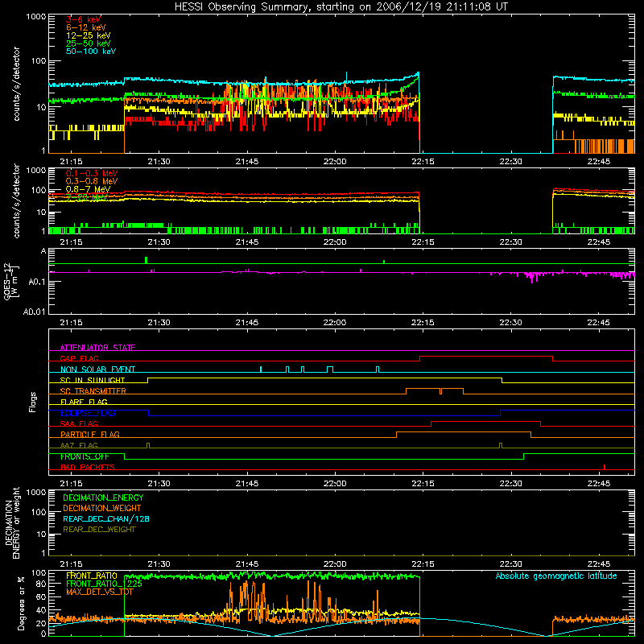Select the 50-100 keV legend label
Screen dimensions: 644x644
tap(91, 52)
